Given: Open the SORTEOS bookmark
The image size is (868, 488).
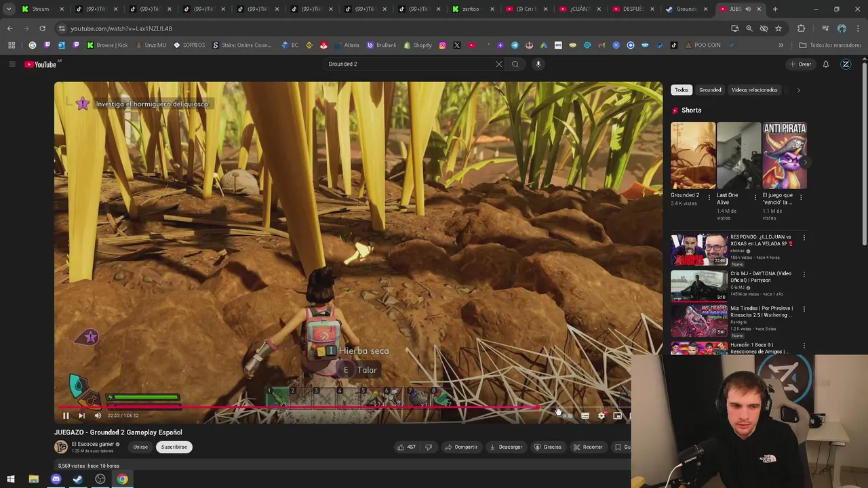Looking at the screenshot, I should 189,45.
